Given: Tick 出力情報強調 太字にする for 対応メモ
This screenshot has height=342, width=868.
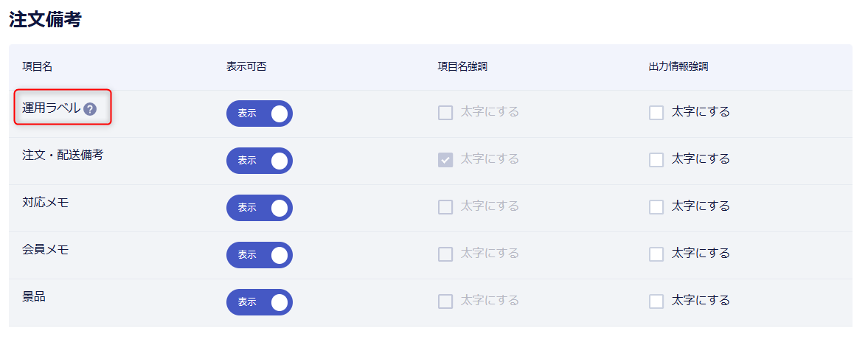Looking at the screenshot, I should tap(656, 207).
